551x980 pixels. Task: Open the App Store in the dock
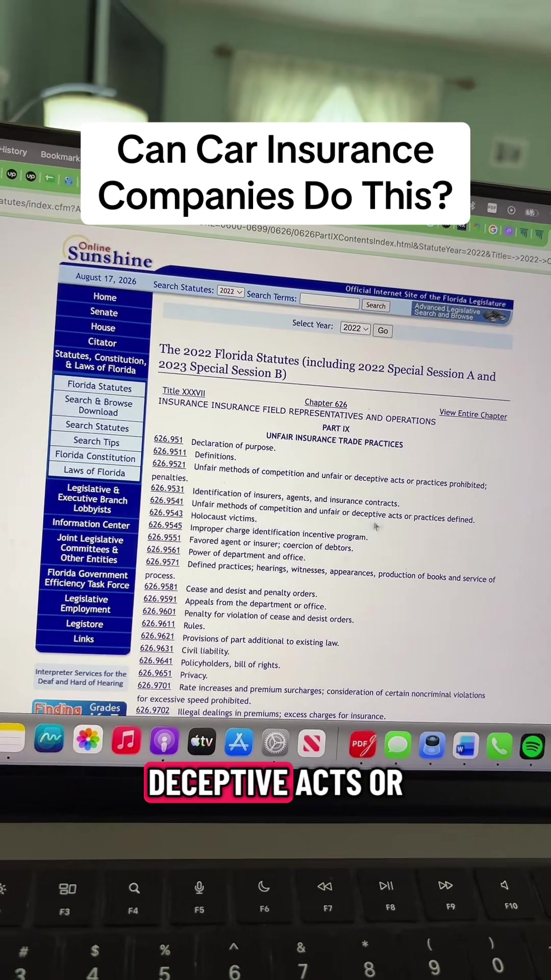click(239, 743)
